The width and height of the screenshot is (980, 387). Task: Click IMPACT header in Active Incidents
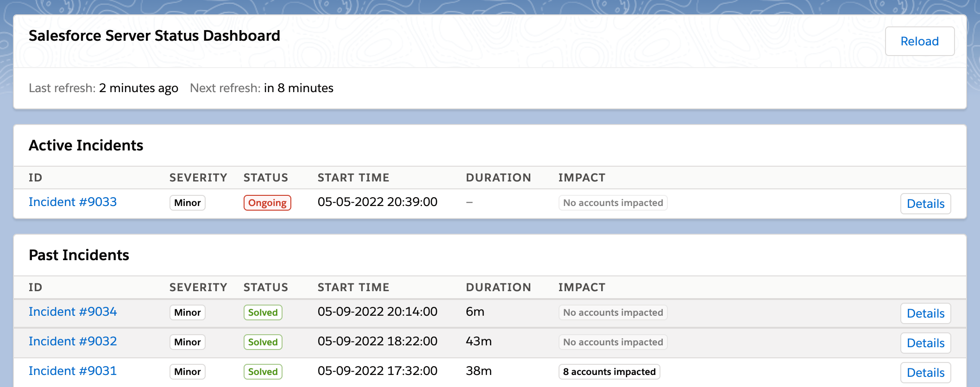click(x=582, y=178)
